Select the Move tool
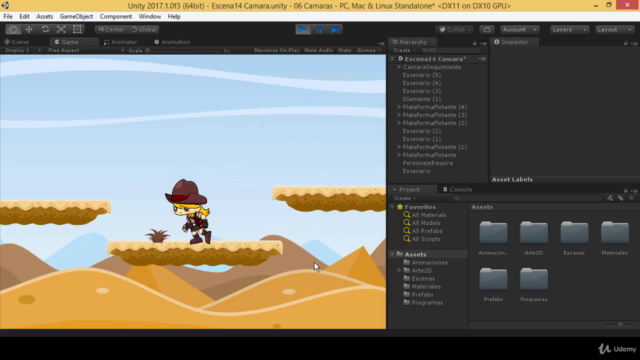The height and width of the screenshot is (360, 640). pos(29,29)
